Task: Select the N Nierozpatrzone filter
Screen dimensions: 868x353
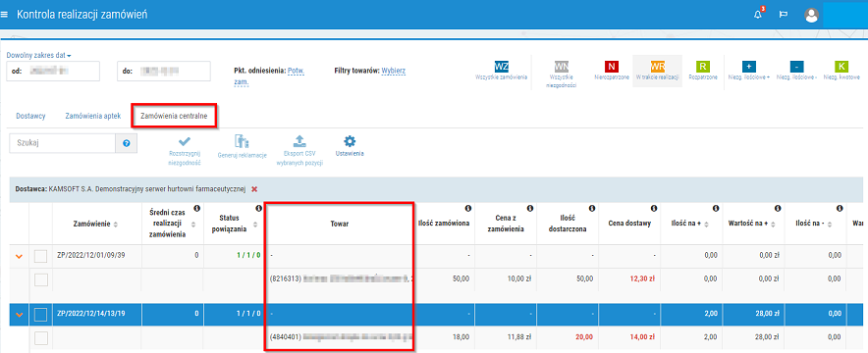Action: [611, 71]
